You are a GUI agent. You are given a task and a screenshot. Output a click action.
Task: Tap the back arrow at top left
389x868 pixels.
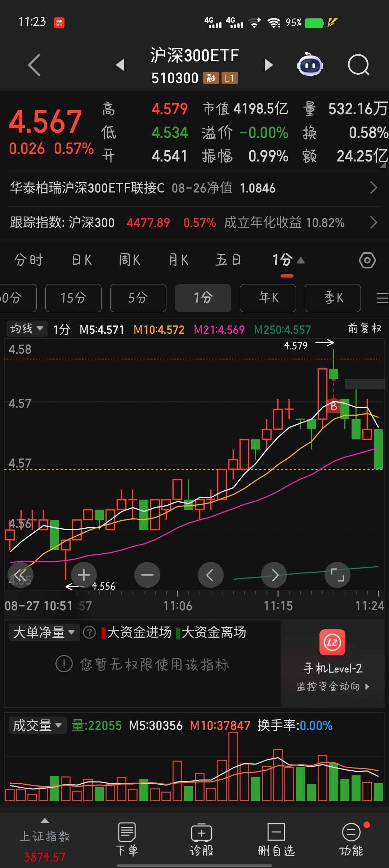34,65
